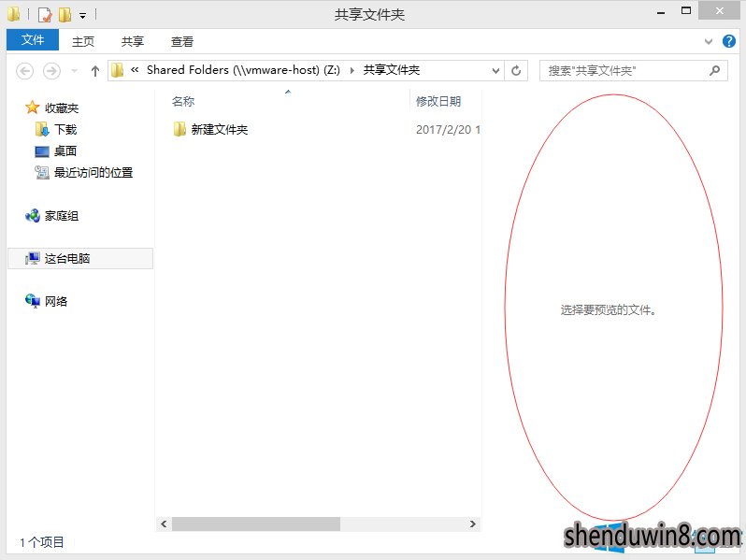
Task: Click the « breadcrumb overflow chevron
Action: click(x=135, y=70)
